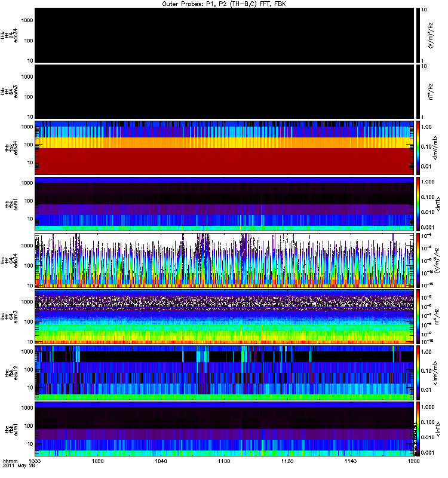Click the orange band in thb fbk edc34 panel
This screenshot has width=448, height=478.
tap(224, 143)
